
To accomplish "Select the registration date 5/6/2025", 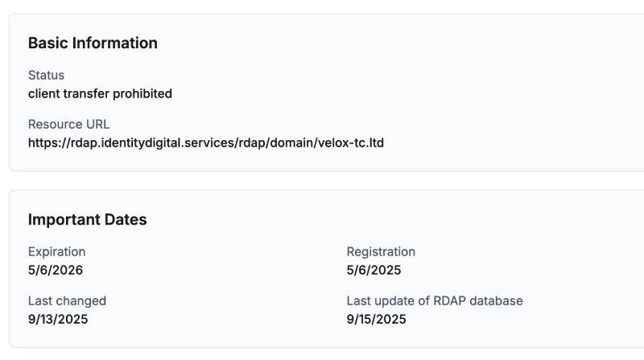I will 374,270.
